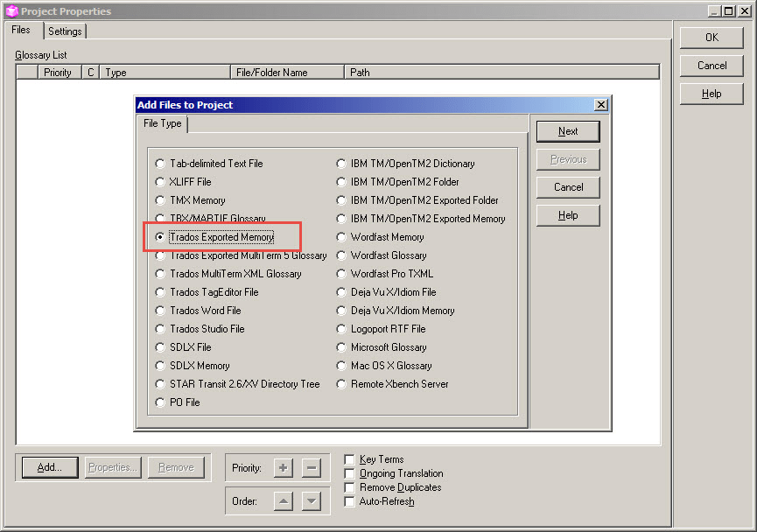Click the File Type tab in the dialog
This screenshot has height=532, width=757.
(x=162, y=123)
